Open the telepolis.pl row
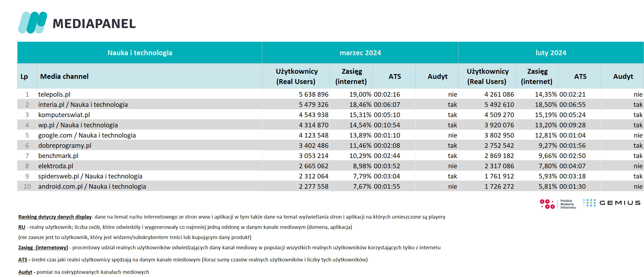Screen dimensions: 644x277 click(x=330, y=94)
